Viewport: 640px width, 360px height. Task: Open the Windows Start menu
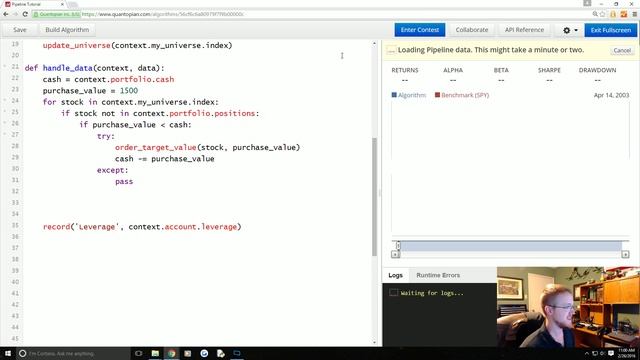8,353
